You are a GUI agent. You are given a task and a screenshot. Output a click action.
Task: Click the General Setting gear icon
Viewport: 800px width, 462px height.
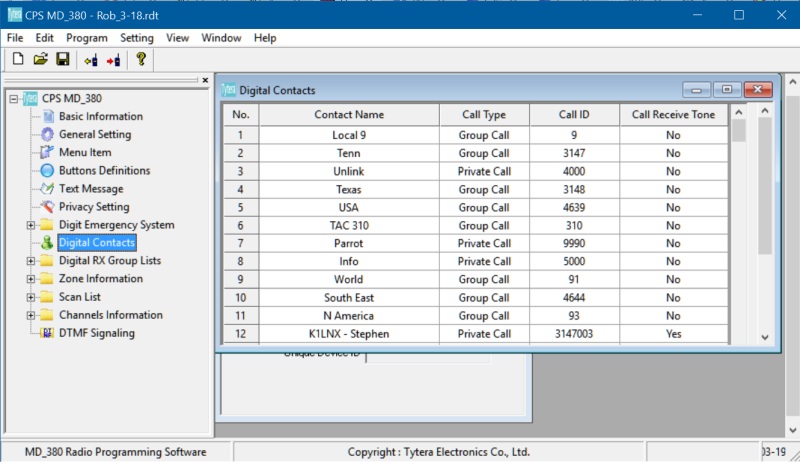[x=47, y=134]
